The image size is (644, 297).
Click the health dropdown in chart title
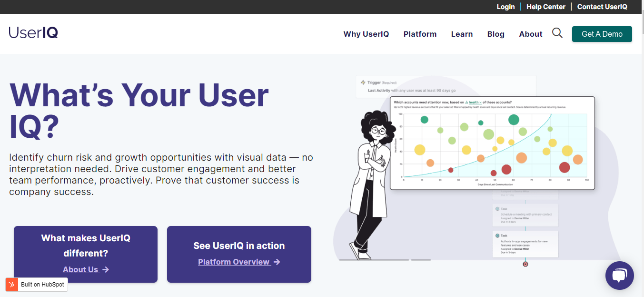[474, 102]
